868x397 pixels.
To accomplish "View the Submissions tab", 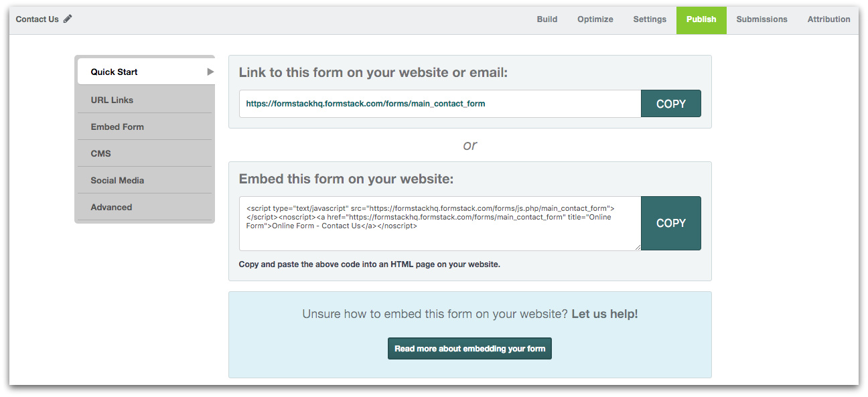I will coord(762,19).
